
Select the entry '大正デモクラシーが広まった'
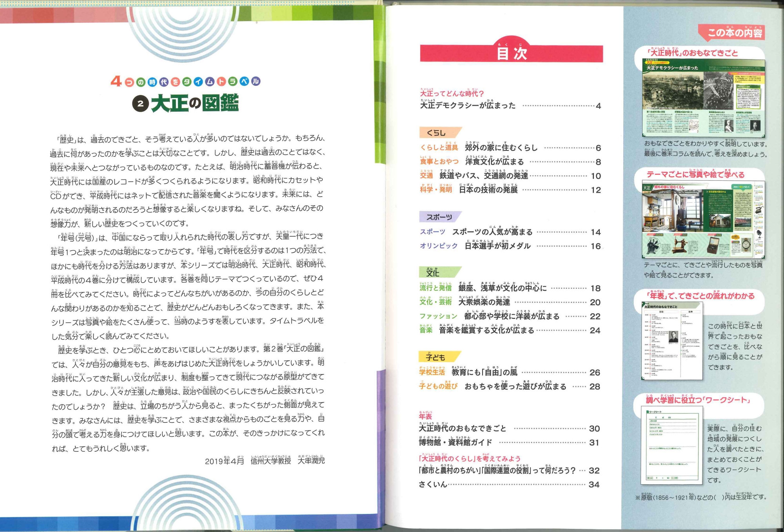click(468, 105)
